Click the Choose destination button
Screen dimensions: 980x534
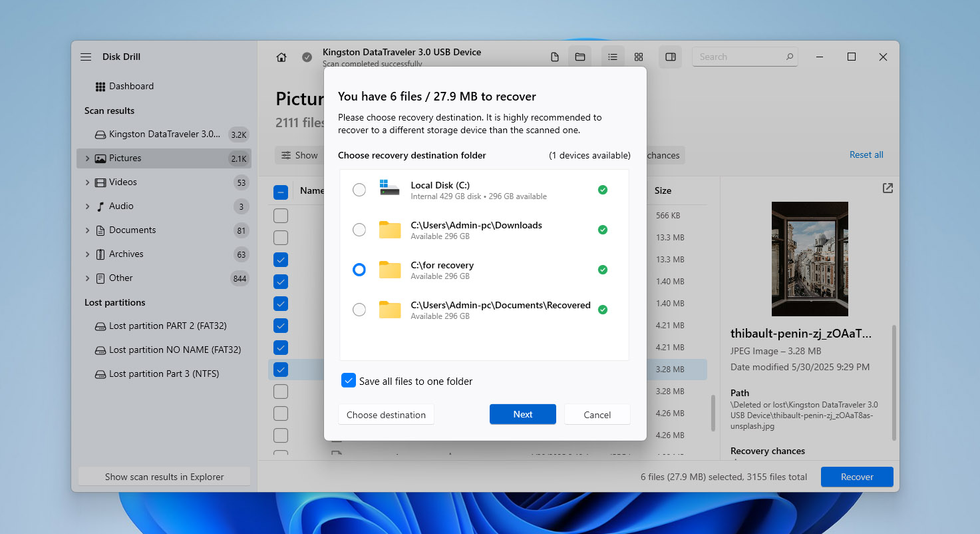tap(386, 414)
